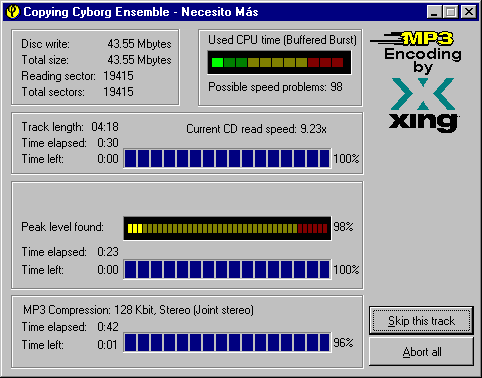
Task: Click 'Possible speed problems: 98' text
Action: click(x=275, y=87)
